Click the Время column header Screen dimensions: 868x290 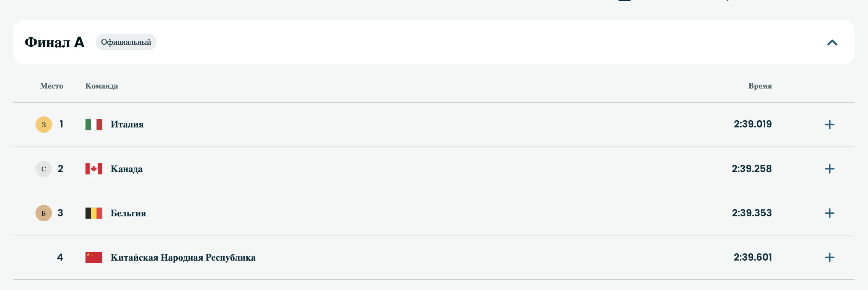pyautogui.click(x=760, y=86)
